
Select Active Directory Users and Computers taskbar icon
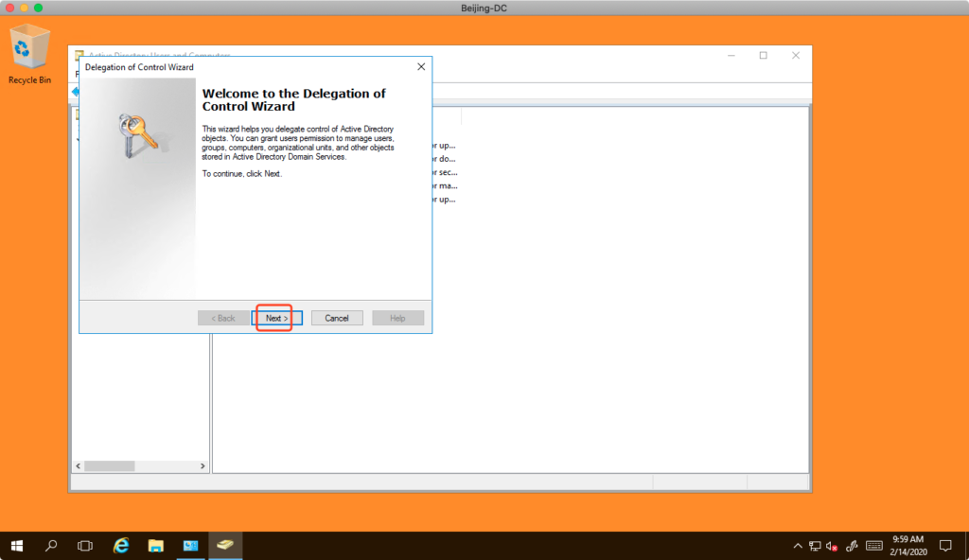point(225,546)
